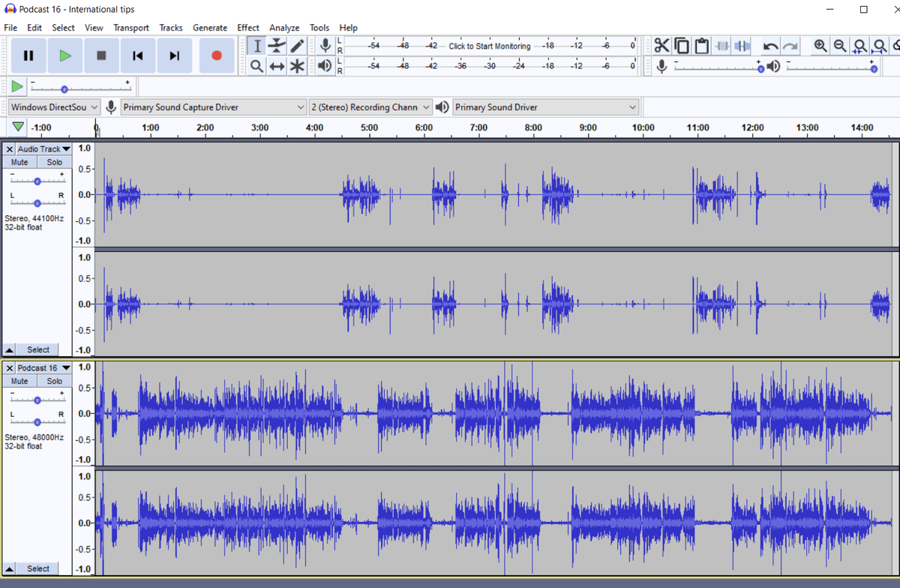Open the Transport menu

pos(131,28)
